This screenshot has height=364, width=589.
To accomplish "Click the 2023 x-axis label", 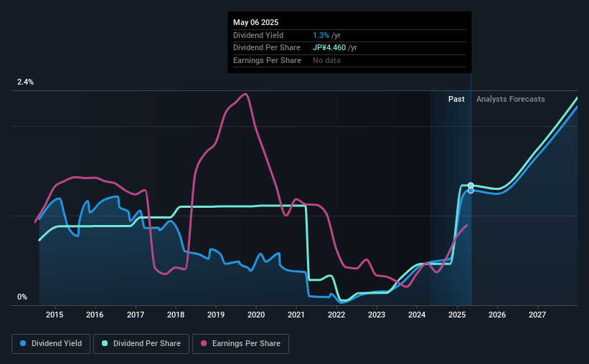I will [x=377, y=315].
